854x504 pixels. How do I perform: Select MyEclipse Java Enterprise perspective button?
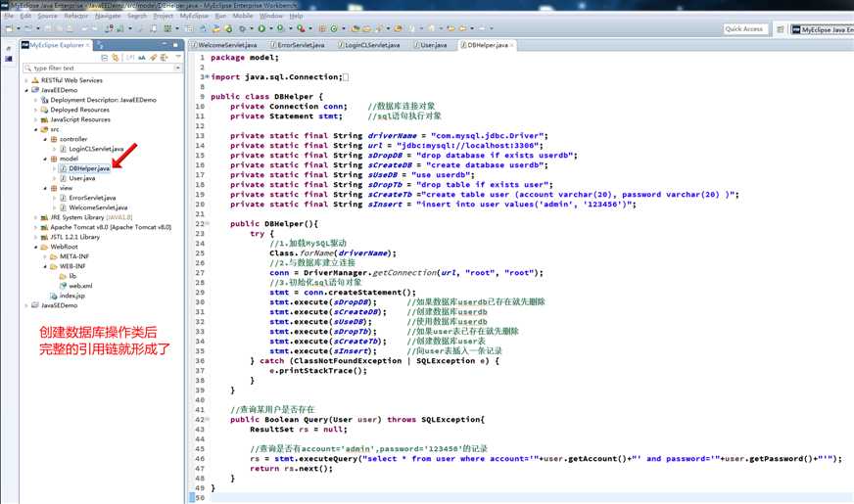823,29
